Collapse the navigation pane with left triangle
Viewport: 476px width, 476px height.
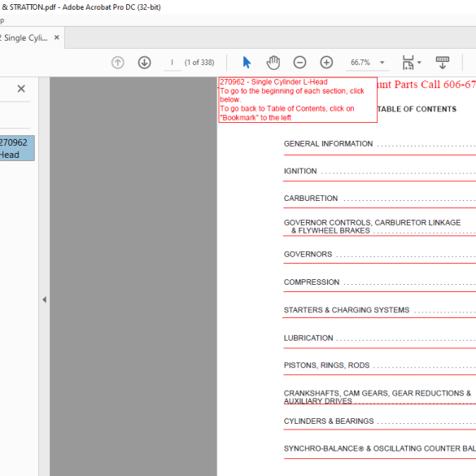click(44, 299)
